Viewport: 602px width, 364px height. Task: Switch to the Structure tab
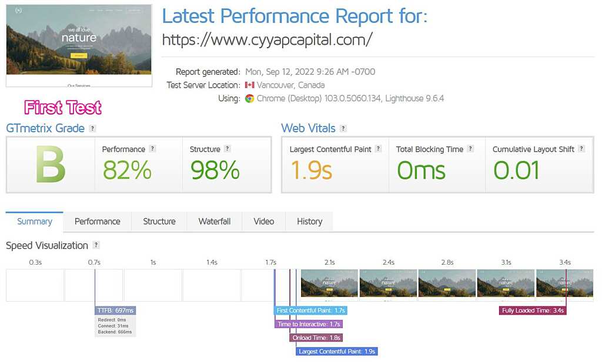[159, 222]
